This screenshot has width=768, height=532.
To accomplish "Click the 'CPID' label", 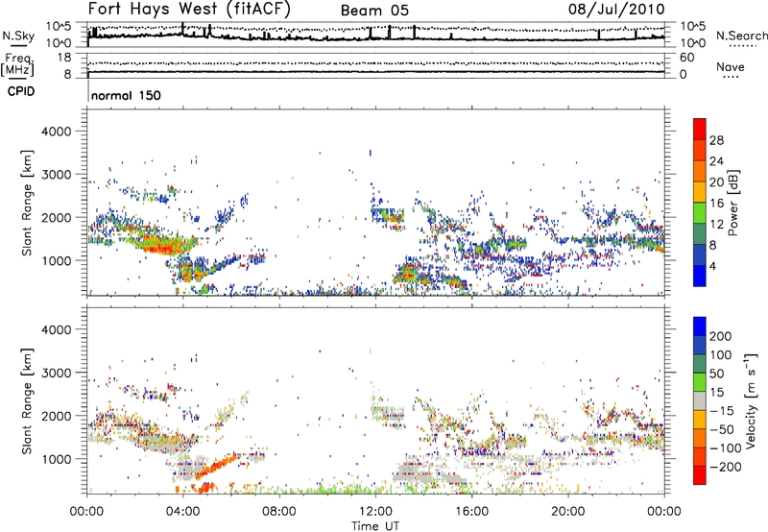I will (x=21, y=91).
